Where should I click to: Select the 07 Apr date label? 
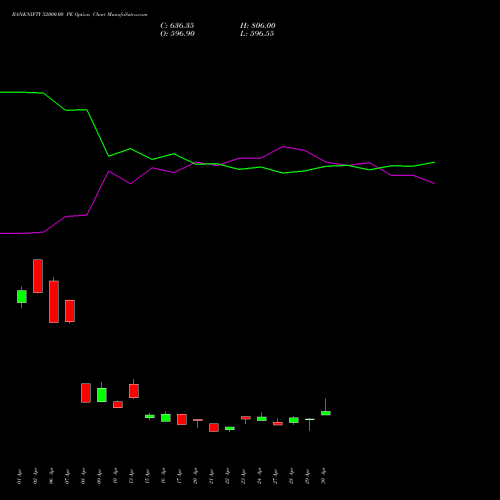click(67, 476)
